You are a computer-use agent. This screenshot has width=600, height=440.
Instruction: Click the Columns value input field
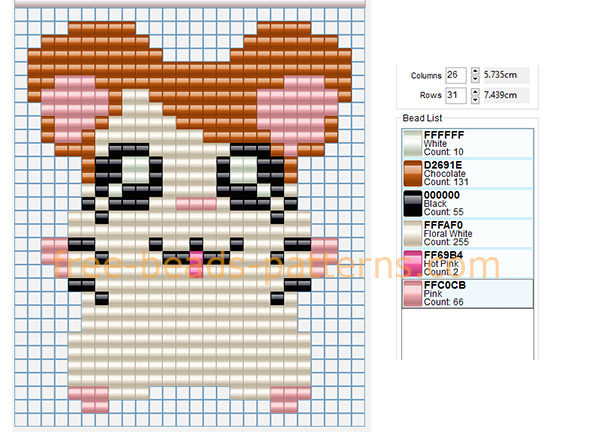tap(456, 75)
